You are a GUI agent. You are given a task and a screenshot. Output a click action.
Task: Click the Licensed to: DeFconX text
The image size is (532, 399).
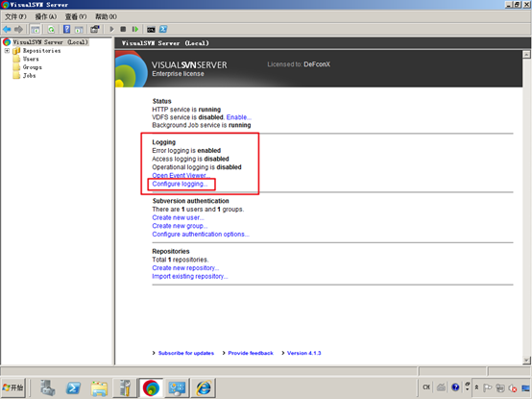pos(299,64)
